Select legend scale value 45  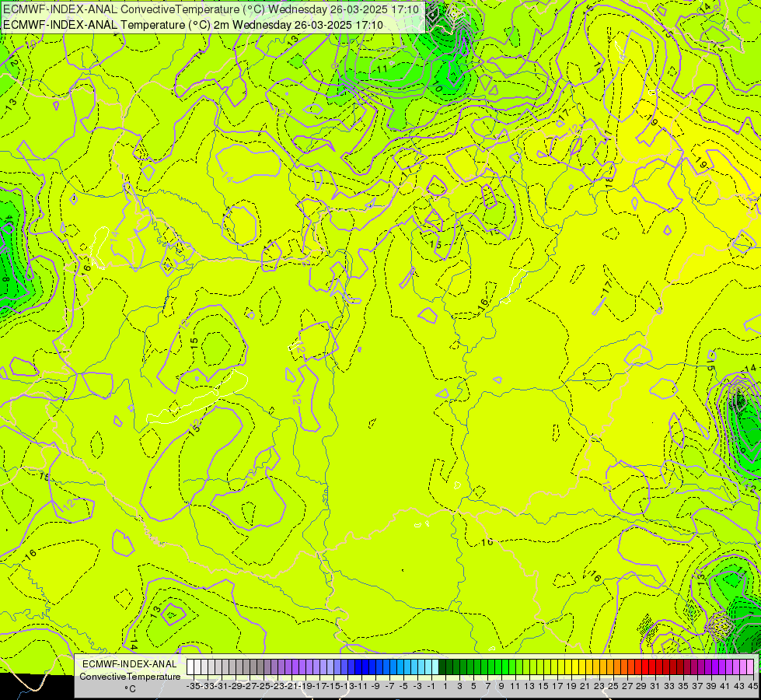pyautogui.click(x=752, y=686)
